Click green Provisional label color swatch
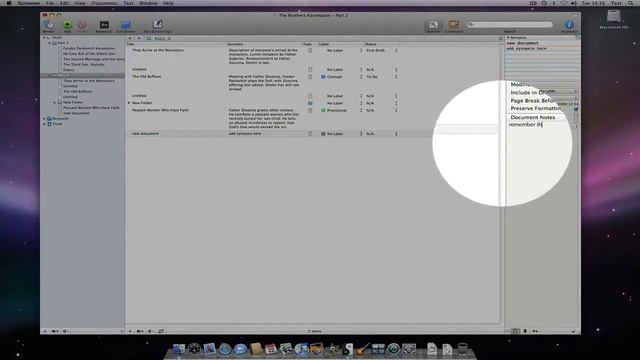 [x=323, y=110]
